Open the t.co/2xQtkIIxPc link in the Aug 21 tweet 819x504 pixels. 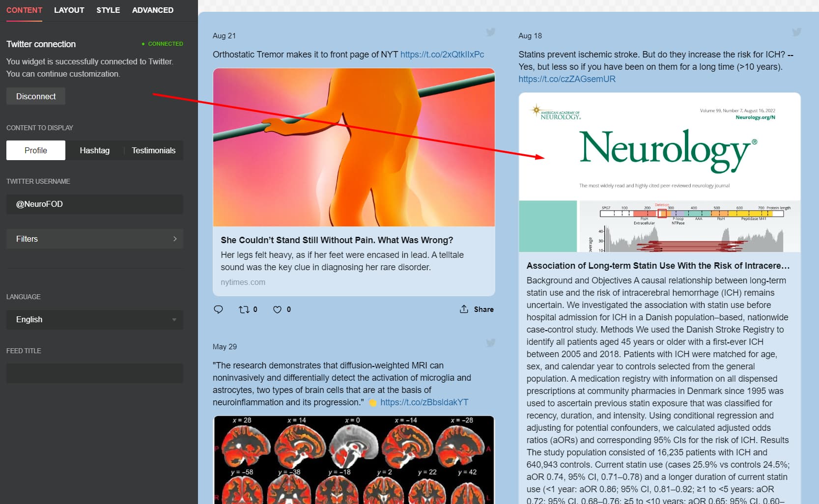click(x=442, y=55)
